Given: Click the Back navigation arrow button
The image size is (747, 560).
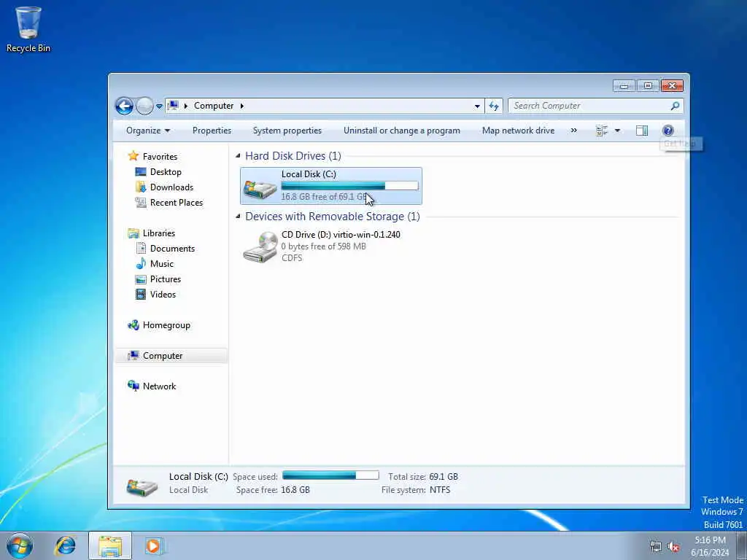Looking at the screenshot, I should tap(124, 106).
